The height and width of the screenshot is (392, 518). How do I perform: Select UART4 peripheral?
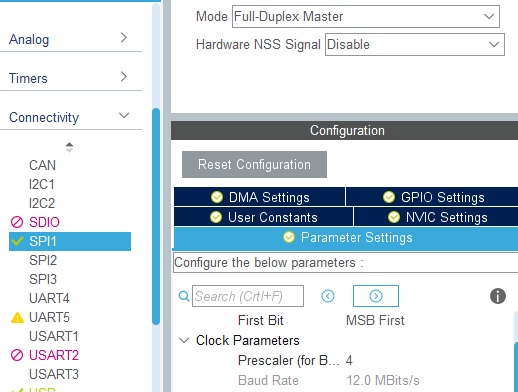(x=49, y=298)
